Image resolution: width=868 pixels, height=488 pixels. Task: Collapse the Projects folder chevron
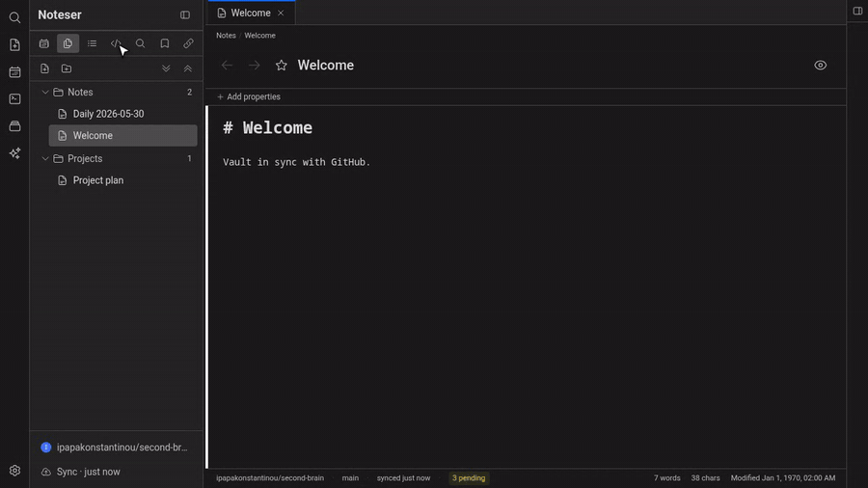pos(45,159)
